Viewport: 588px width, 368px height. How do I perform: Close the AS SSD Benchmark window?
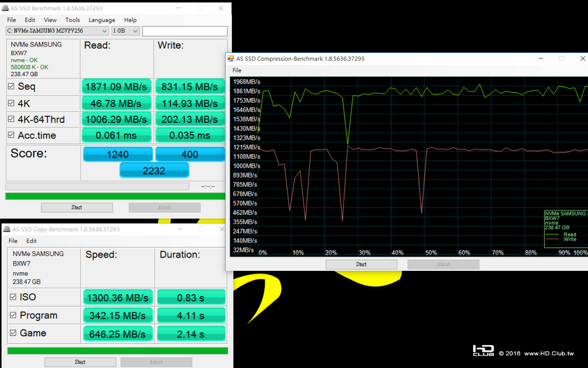point(220,8)
